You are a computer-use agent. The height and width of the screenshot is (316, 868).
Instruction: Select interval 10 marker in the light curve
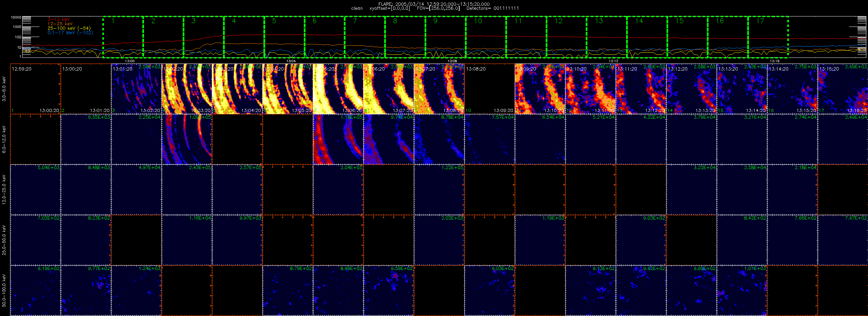[478, 21]
